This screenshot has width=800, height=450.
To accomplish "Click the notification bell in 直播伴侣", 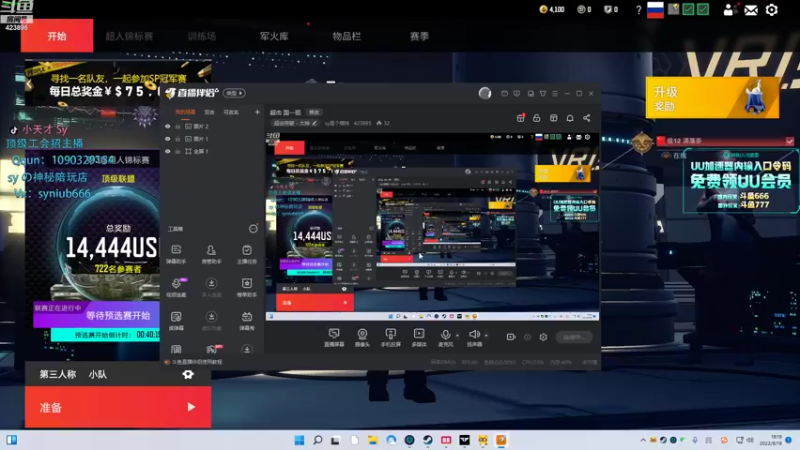I will tap(570, 118).
